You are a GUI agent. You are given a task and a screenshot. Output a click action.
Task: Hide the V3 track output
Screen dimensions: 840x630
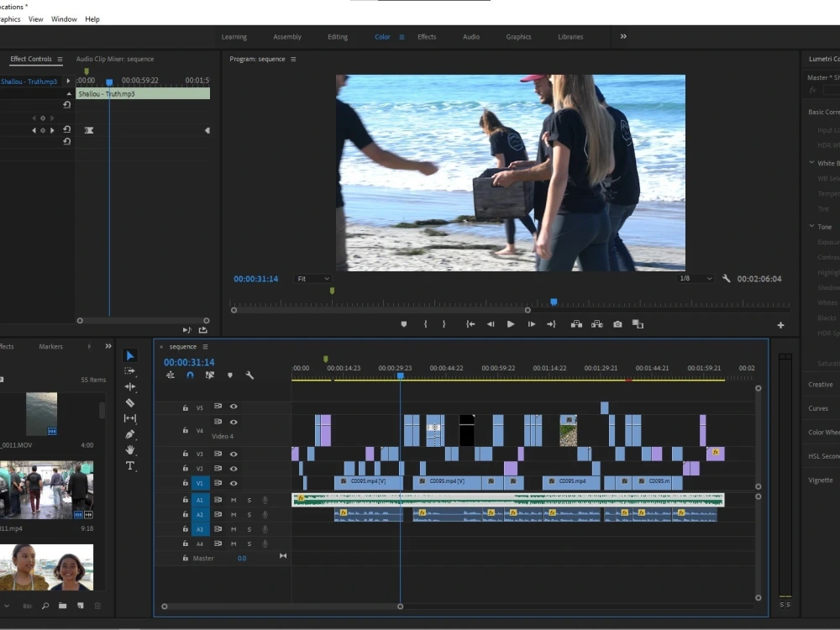click(x=234, y=454)
